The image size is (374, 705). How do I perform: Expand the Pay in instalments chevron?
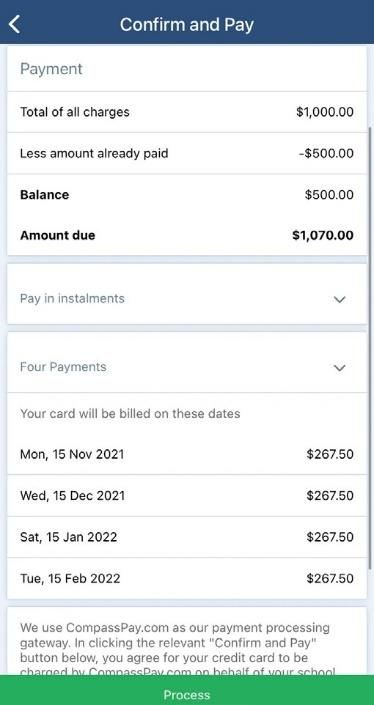pyautogui.click(x=340, y=299)
